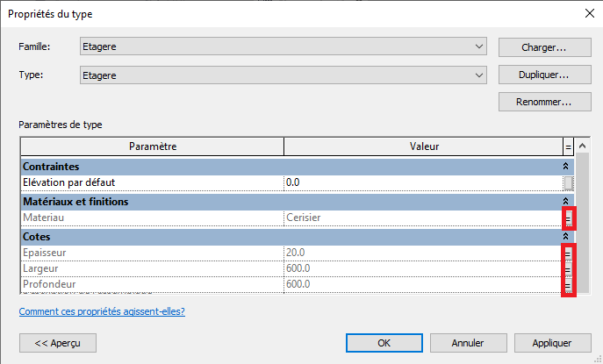This screenshot has width=603, height=364.
Task: Open the Type dropdown list
Action: coord(478,75)
